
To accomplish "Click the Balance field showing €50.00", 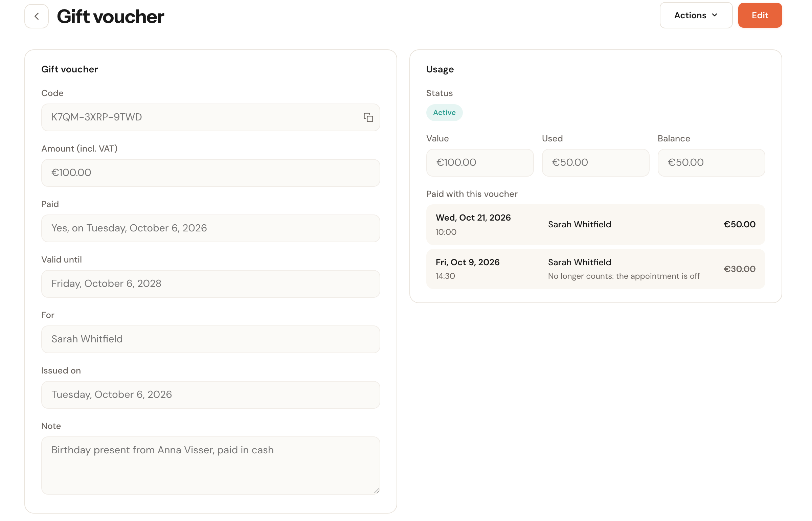I will point(711,163).
